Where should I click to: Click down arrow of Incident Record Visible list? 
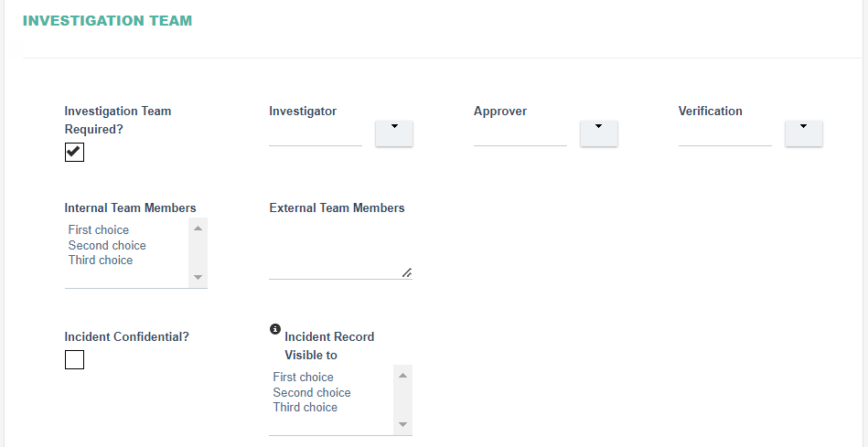(403, 424)
